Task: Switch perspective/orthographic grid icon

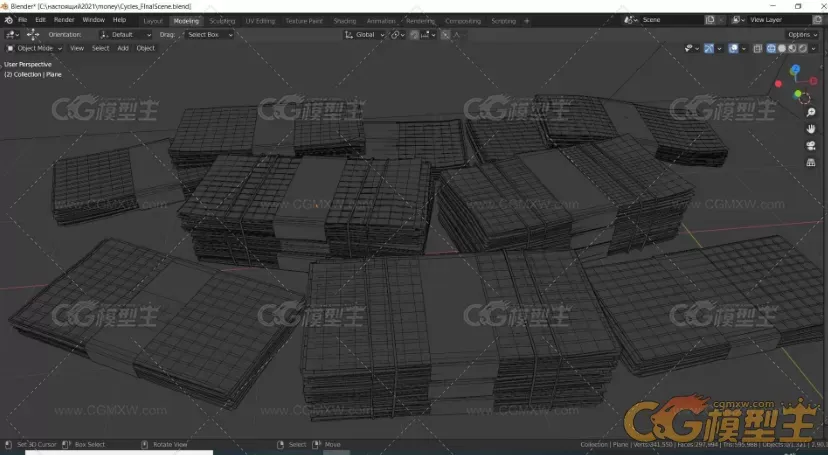Action: [811, 163]
